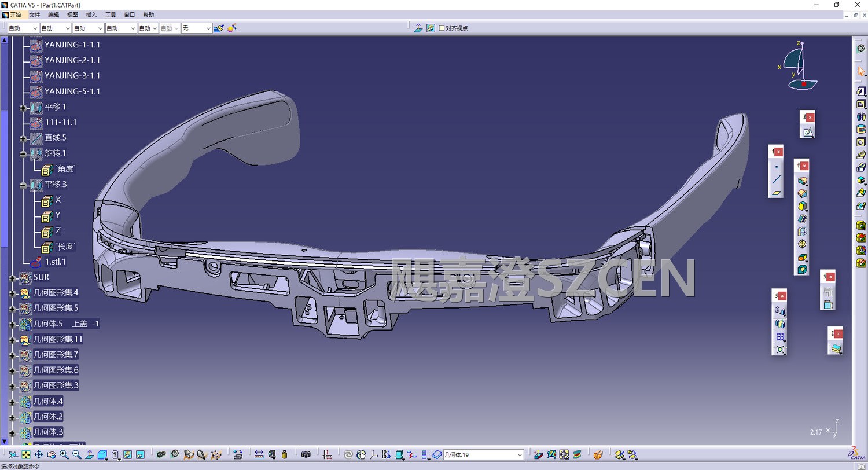Toggle the Swap visible space icon
The height and width of the screenshot is (470, 868).
click(x=140, y=455)
